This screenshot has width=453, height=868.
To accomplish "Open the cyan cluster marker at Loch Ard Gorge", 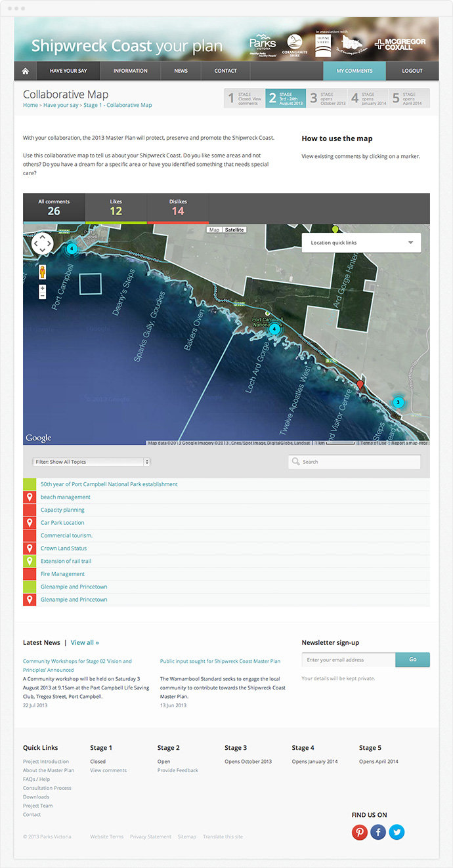I will [x=274, y=329].
